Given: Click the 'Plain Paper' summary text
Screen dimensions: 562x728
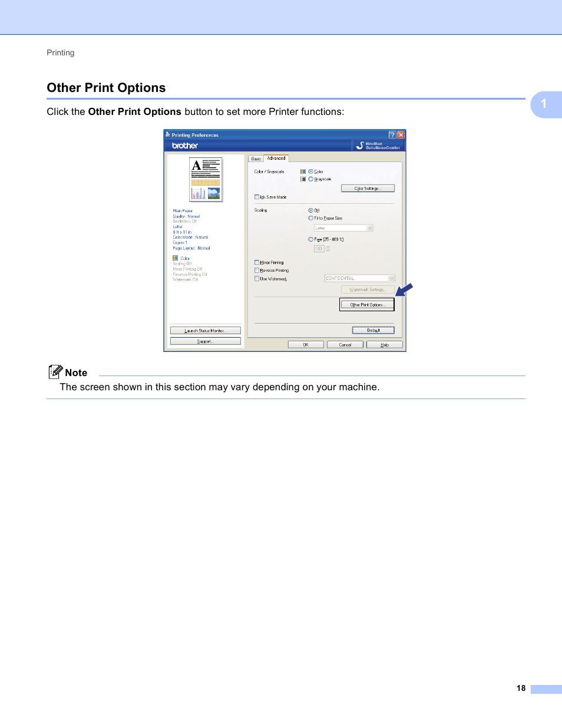Looking at the screenshot, I should 183,211.
